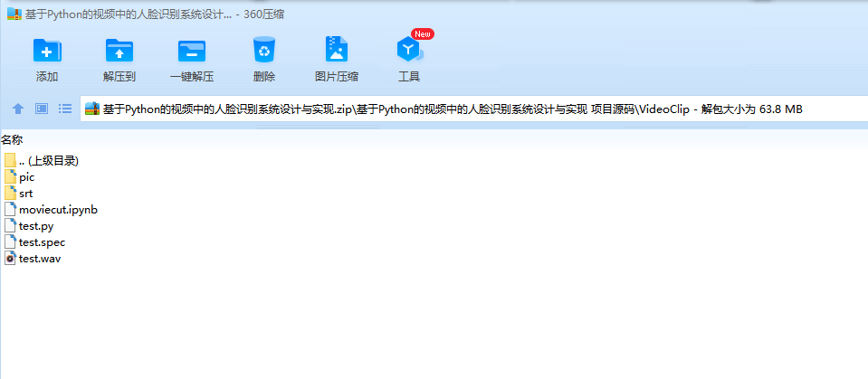This screenshot has width=868, height=379.
Task: Click the 360压缩 app icon in title bar
Action: tap(14, 14)
